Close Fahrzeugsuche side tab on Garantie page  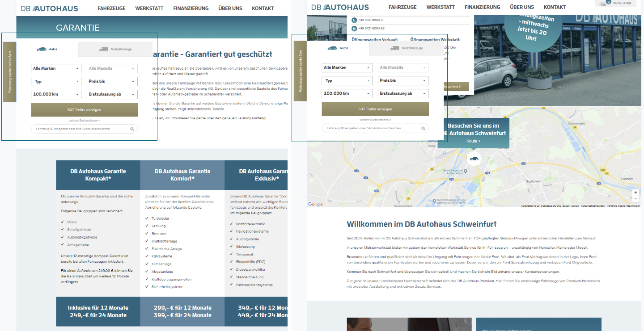point(10,72)
